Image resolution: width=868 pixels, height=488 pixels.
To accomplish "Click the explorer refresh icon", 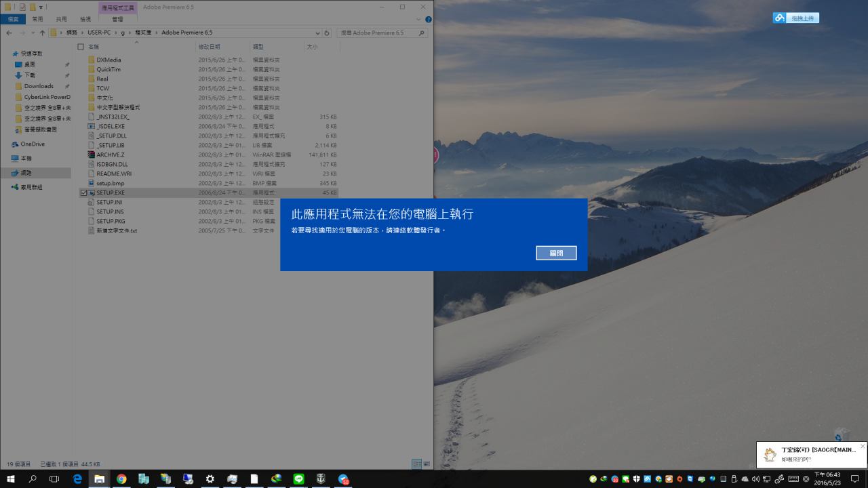I will [x=327, y=33].
